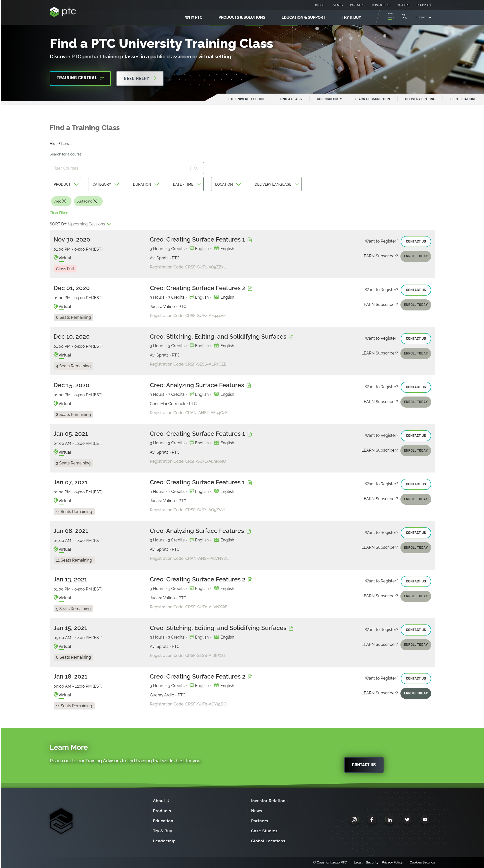Expand the PRODUCT filter dropdown
The height and width of the screenshot is (868, 484).
click(x=65, y=184)
